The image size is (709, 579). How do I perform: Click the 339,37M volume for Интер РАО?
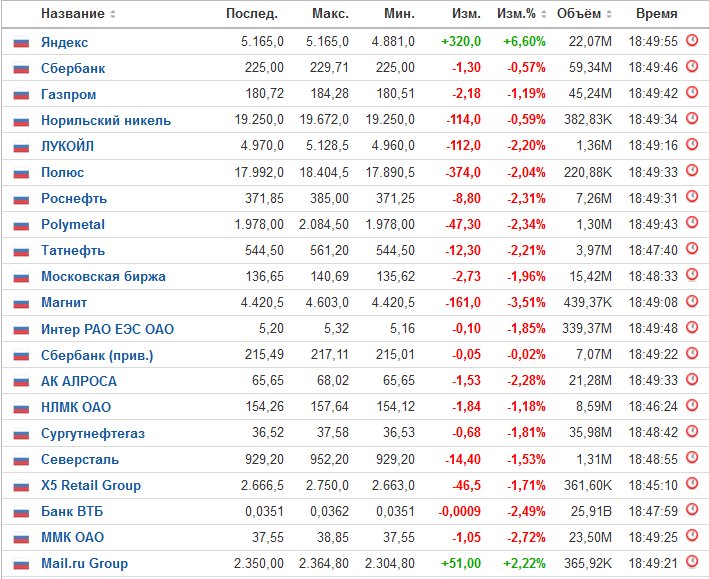pyautogui.click(x=587, y=328)
